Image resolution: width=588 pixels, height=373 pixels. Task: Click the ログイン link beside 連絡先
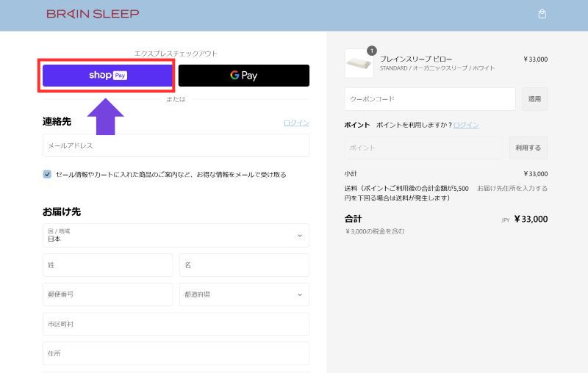tap(296, 123)
